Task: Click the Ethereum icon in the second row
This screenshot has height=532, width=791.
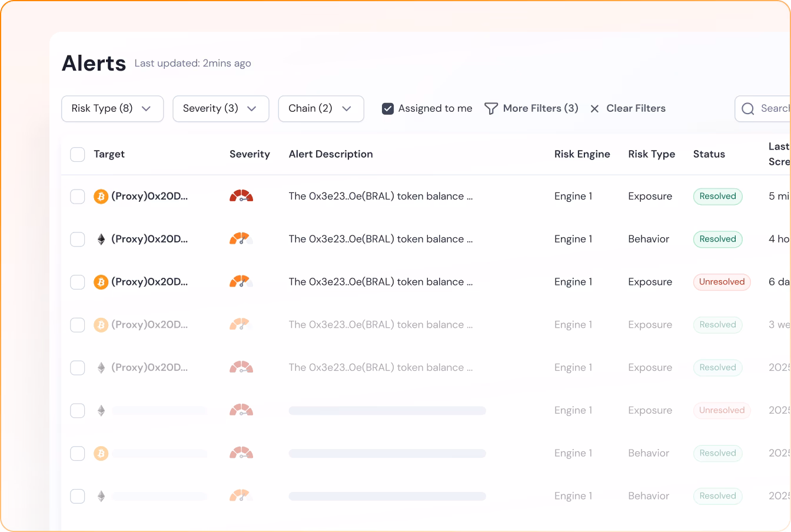Action: pyautogui.click(x=101, y=240)
